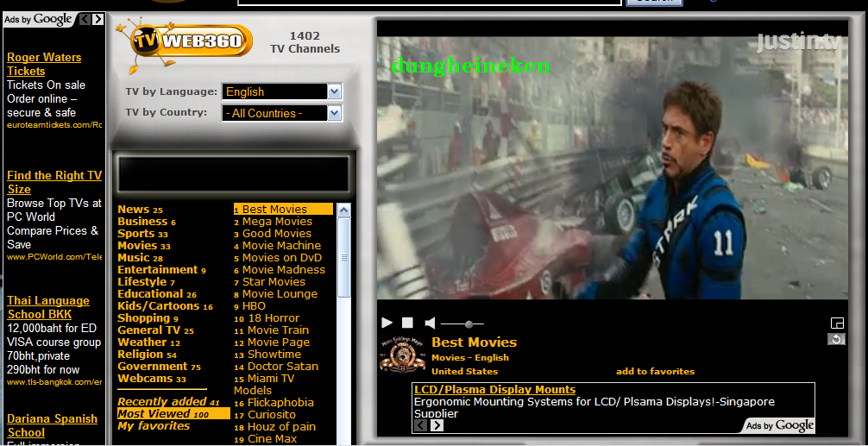Select channel 8 Movie Lounge
This screenshot has width=868, height=446.
coord(276,294)
